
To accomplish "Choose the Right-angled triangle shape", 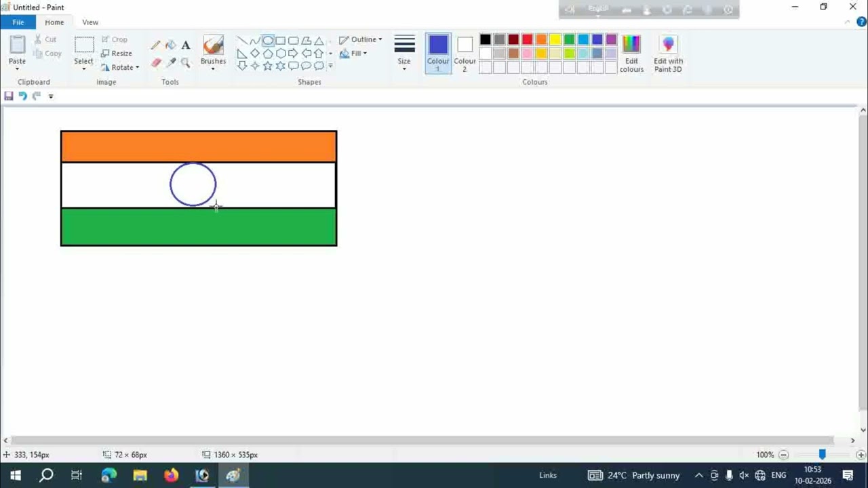I will (242, 54).
